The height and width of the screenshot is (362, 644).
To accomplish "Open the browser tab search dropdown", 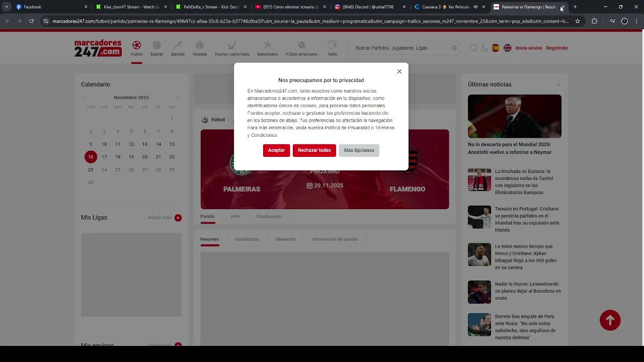I will pyautogui.click(x=7, y=7).
